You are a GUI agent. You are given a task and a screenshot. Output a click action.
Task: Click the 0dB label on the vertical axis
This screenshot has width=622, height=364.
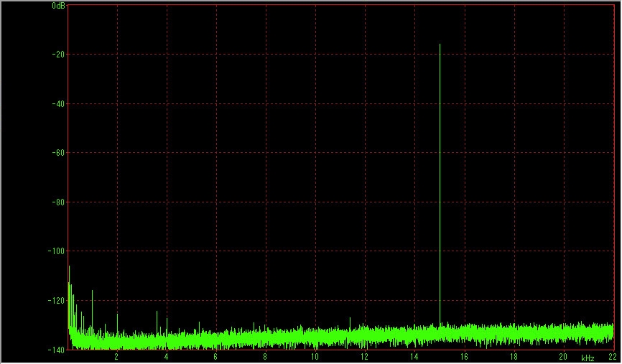(x=59, y=6)
